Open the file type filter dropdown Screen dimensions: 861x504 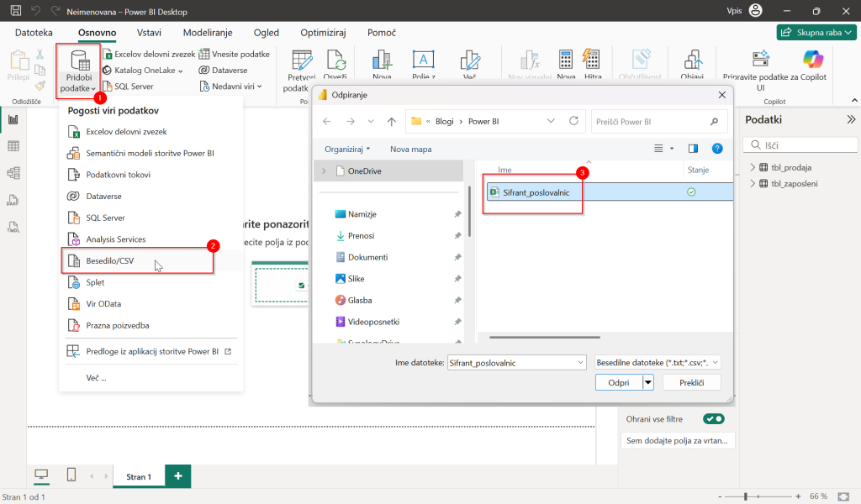[x=658, y=363]
